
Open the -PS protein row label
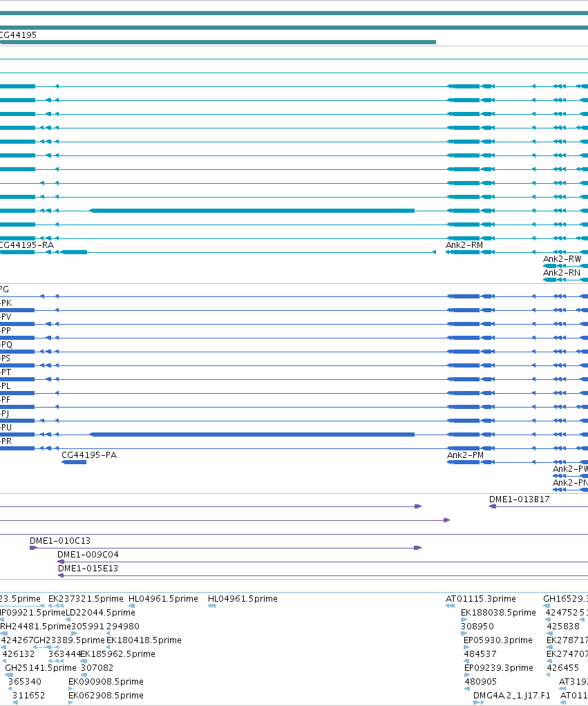tap(5, 359)
